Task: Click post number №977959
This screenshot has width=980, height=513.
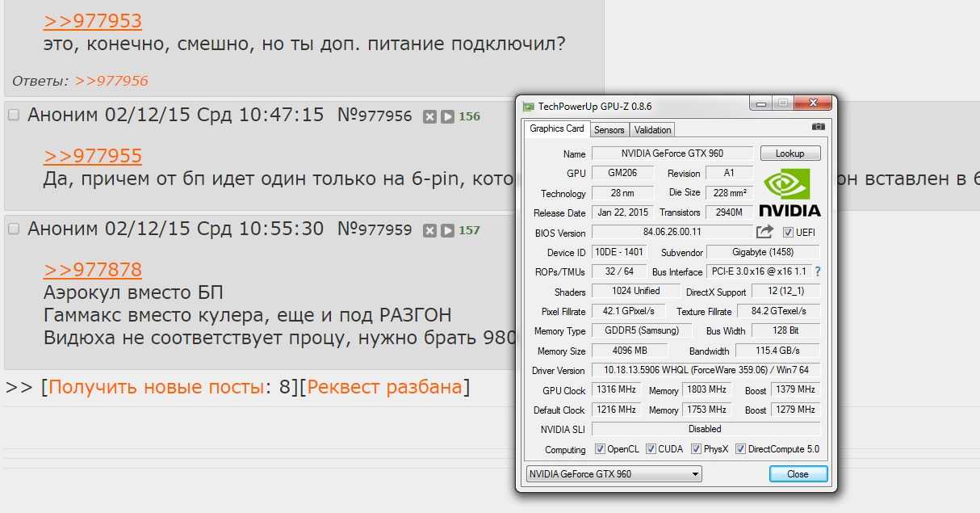Action: click(375, 229)
